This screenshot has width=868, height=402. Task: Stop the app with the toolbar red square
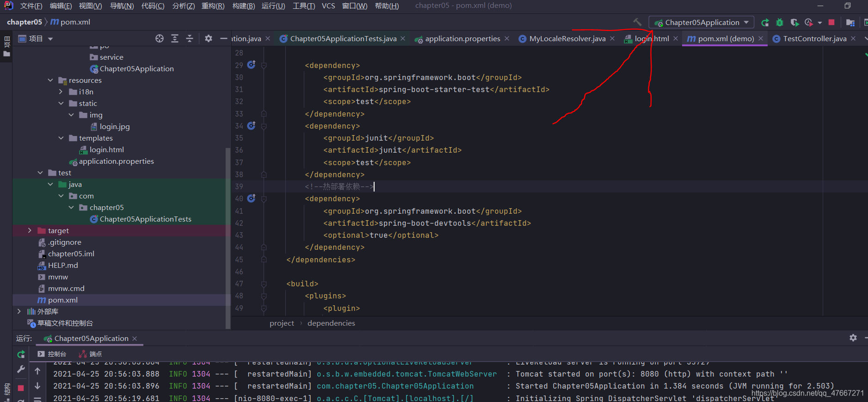pos(831,22)
